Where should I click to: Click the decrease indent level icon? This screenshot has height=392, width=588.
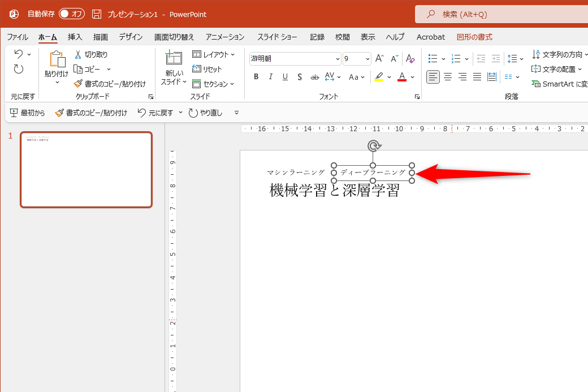click(481, 58)
